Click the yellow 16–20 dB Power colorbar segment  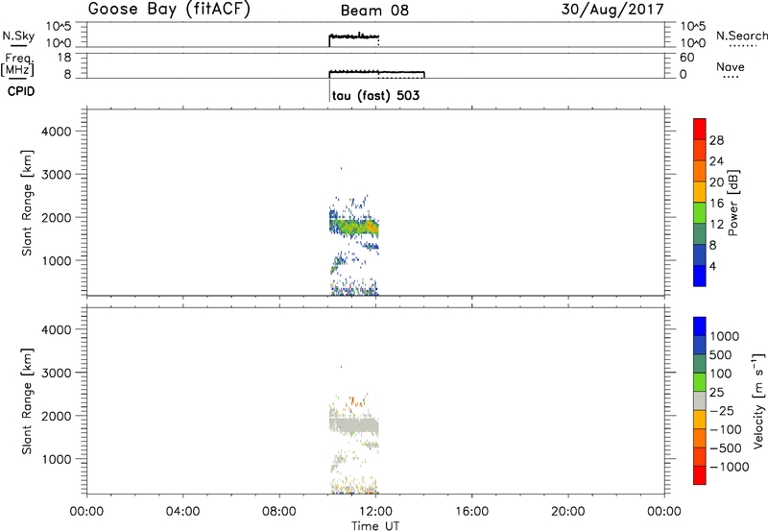pyautogui.click(x=700, y=192)
